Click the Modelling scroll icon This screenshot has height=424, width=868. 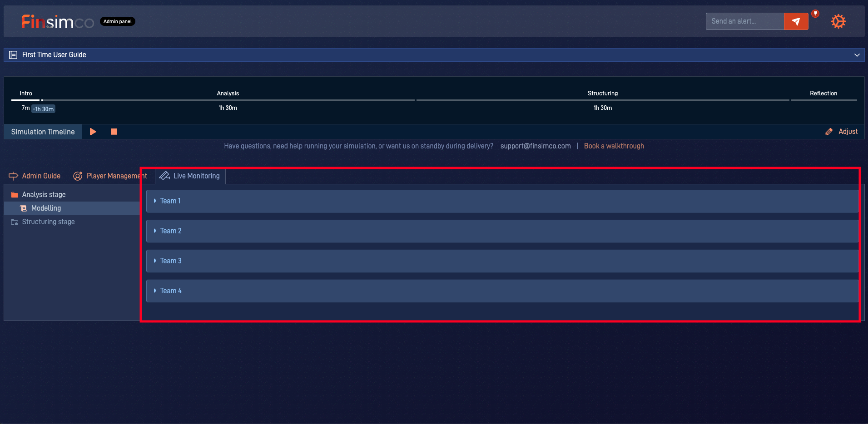24,208
